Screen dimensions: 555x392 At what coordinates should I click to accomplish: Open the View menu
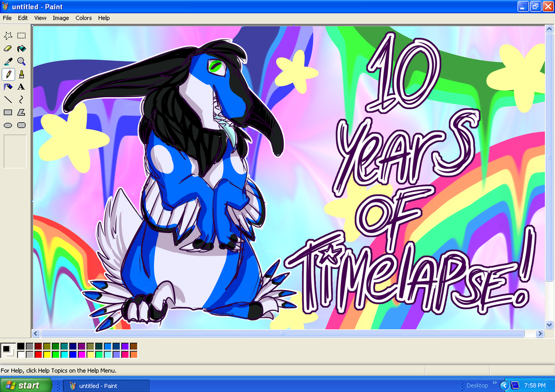point(40,18)
